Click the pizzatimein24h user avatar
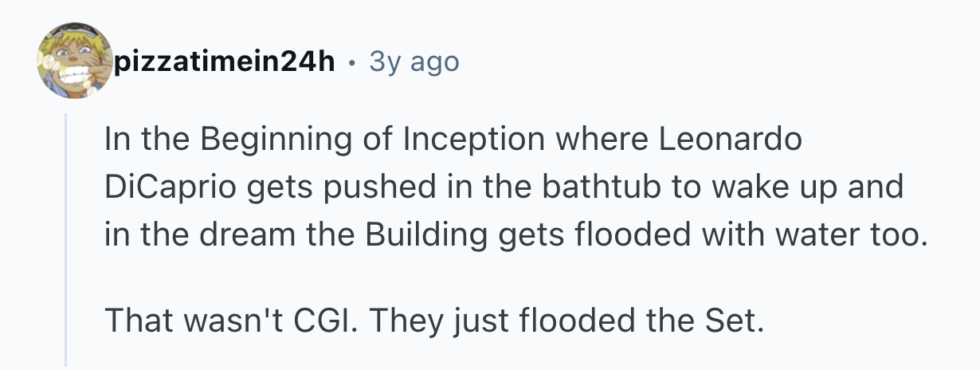Screen dimensions: 980x370 [75, 61]
